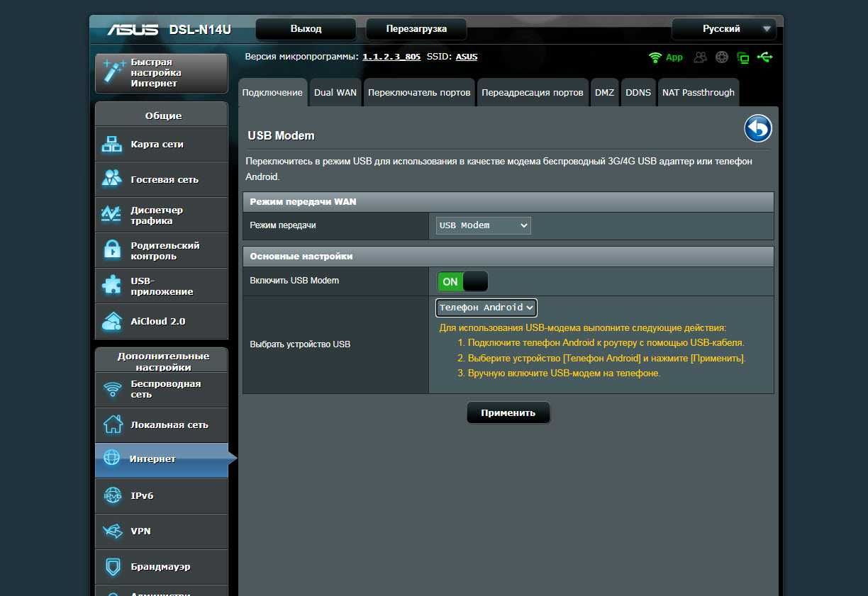This screenshot has height=596, width=868.
Task: Switch to Переадресация портов tab
Action: pyautogui.click(x=533, y=93)
